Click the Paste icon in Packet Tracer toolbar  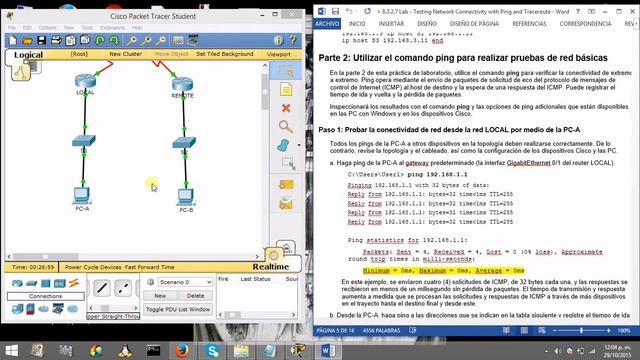pos(85,40)
